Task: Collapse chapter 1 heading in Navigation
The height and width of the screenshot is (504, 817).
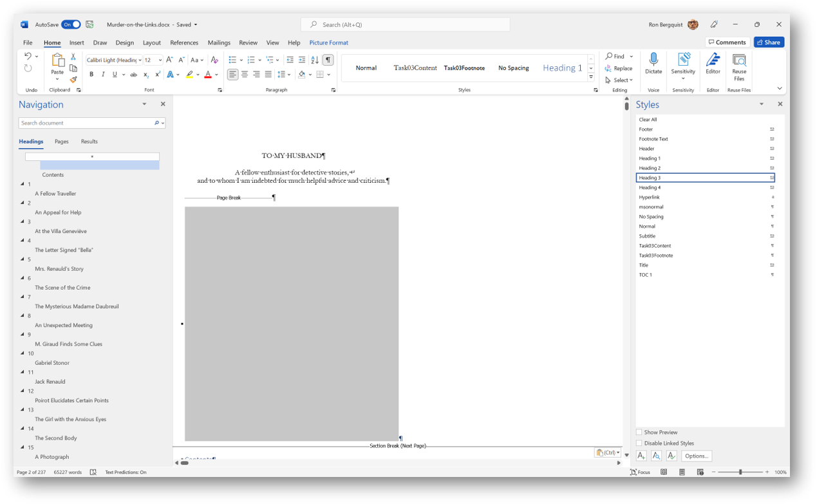Action: coord(23,184)
